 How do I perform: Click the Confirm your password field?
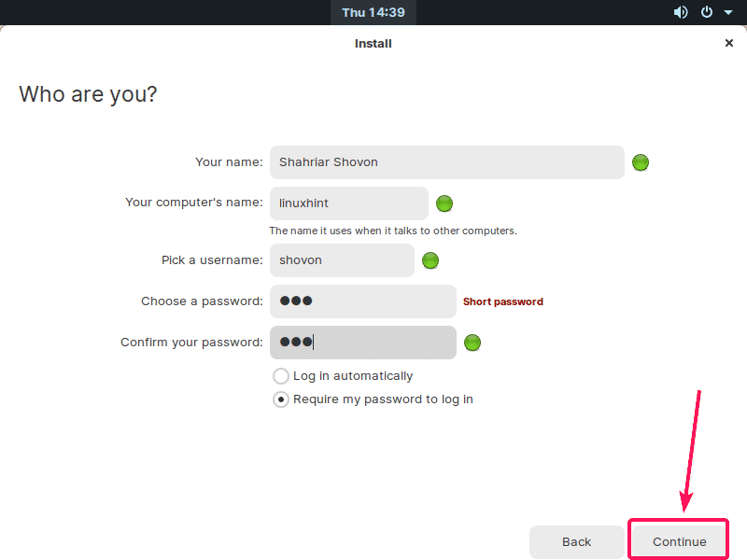(362, 343)
